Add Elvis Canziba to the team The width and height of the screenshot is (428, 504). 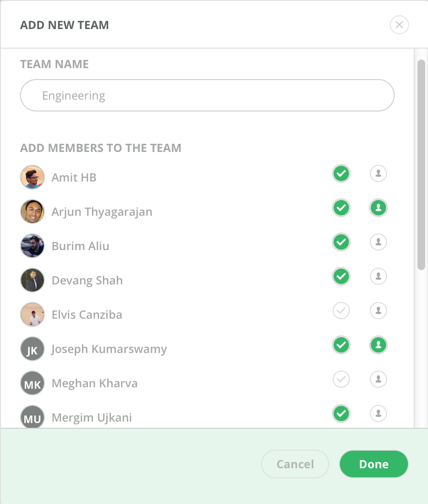tap(341, 311)
